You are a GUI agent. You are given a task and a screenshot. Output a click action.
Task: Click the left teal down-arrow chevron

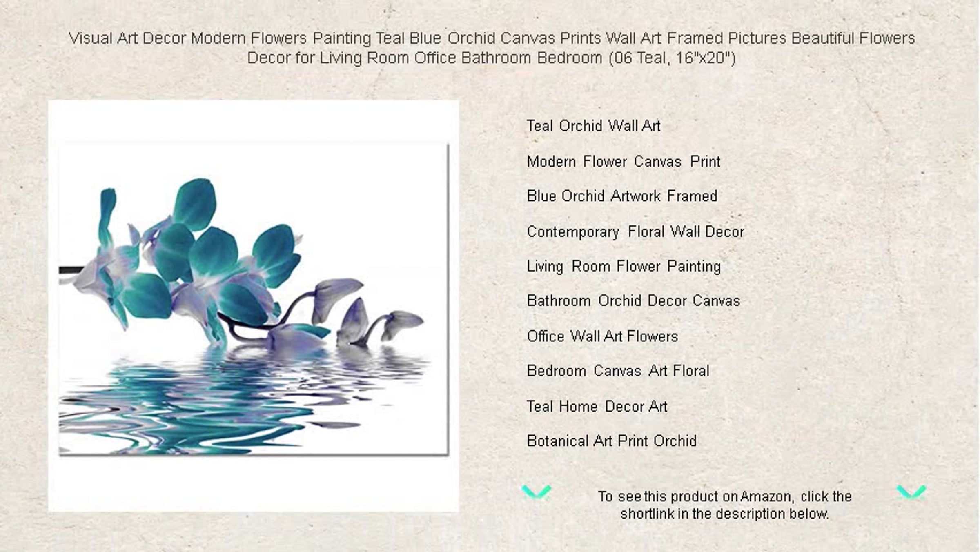(x=536, y=492)
